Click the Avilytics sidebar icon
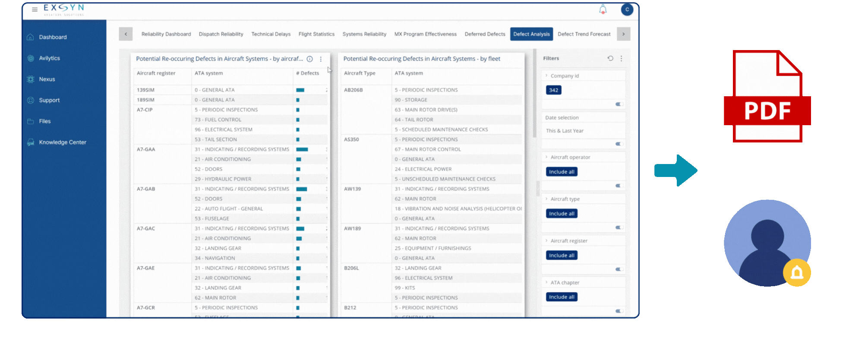This screenshot has height=341, width=868. (30, 58)
